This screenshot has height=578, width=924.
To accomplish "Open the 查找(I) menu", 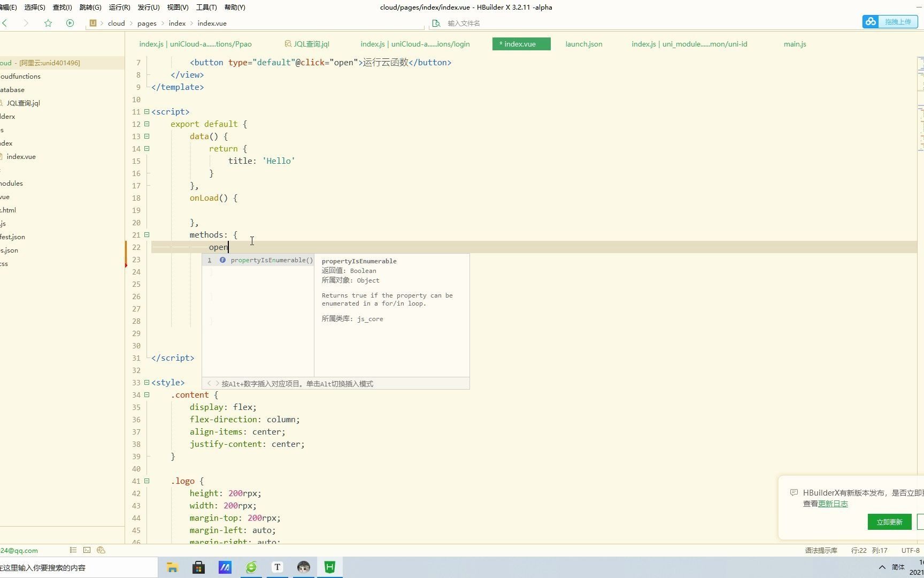I will click(x=62, y=7).
